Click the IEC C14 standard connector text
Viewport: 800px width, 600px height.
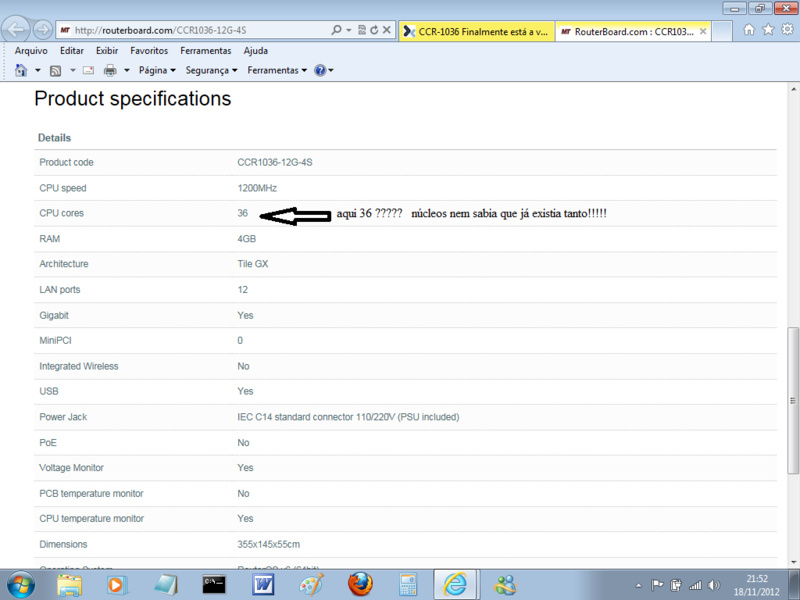348,417
